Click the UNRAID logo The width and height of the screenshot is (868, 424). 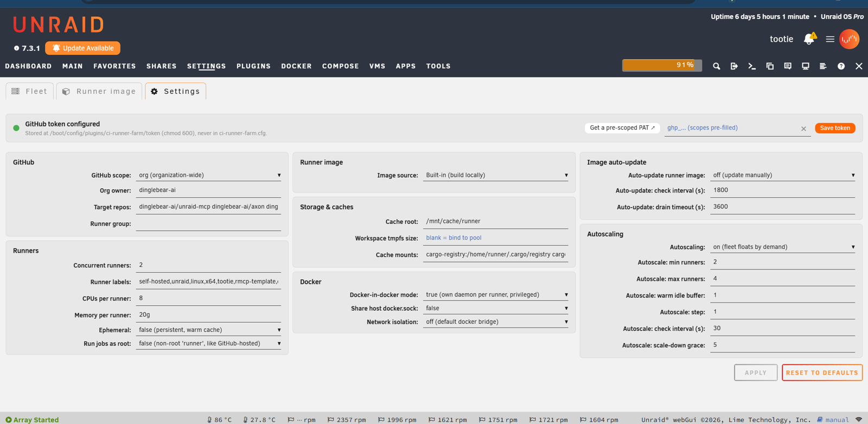59,24
